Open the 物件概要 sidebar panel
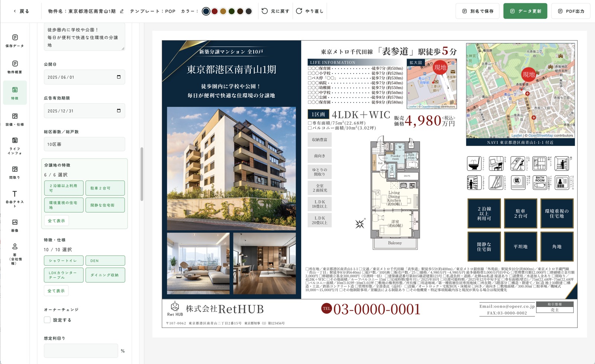Image resolution: width=595 pixels, height=364 pixels. (15, 67)
